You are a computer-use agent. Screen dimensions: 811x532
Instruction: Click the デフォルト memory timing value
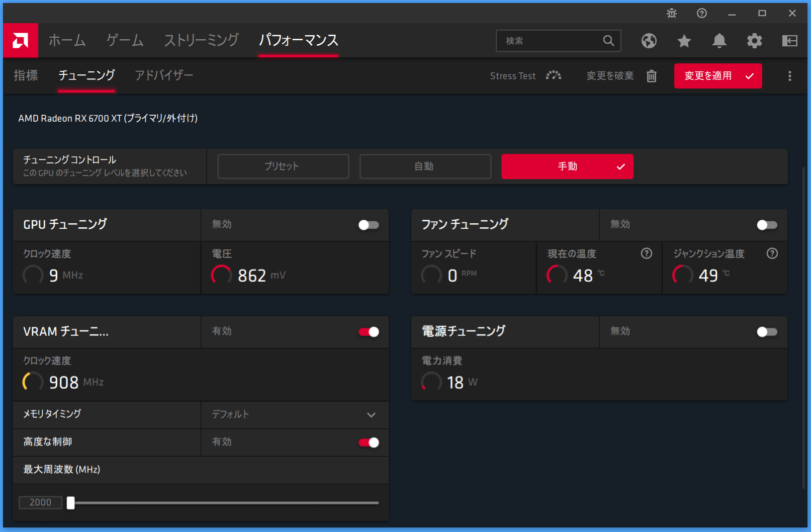coord(230,414)
